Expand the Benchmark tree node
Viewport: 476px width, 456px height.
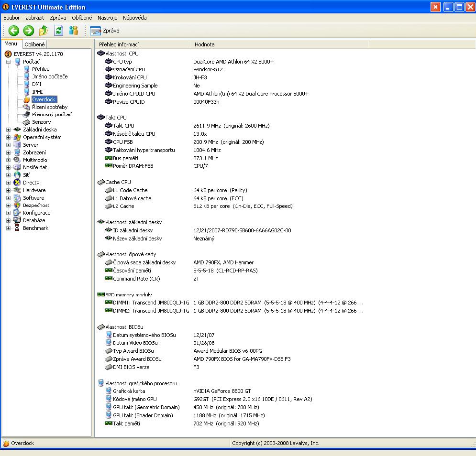pos(8,228)
